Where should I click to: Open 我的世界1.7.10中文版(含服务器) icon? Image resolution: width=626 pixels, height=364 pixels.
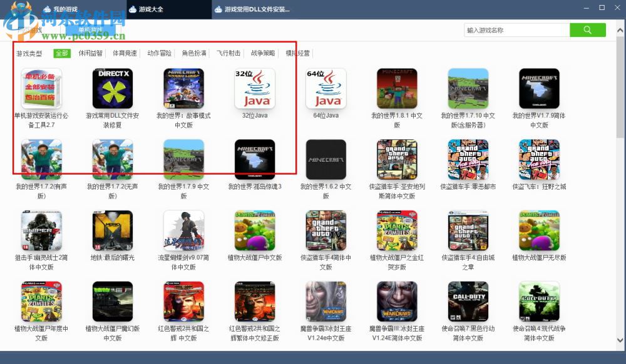click(x=468, y=89)
